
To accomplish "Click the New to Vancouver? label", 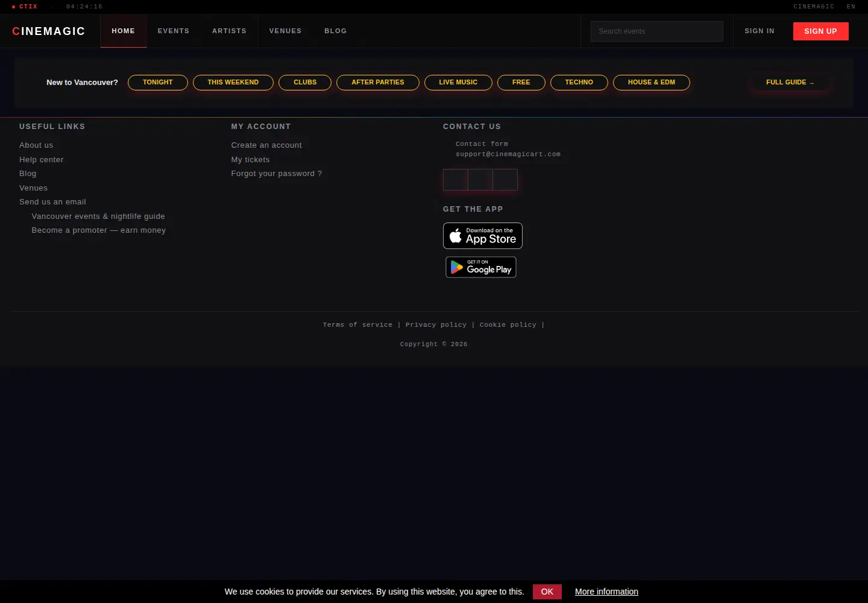I will [x=82, y=83].
